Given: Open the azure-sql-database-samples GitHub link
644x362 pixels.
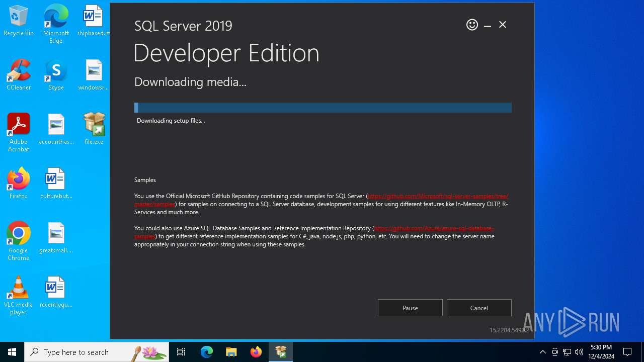Looking at the screenshot, I should tap(434, 228).
